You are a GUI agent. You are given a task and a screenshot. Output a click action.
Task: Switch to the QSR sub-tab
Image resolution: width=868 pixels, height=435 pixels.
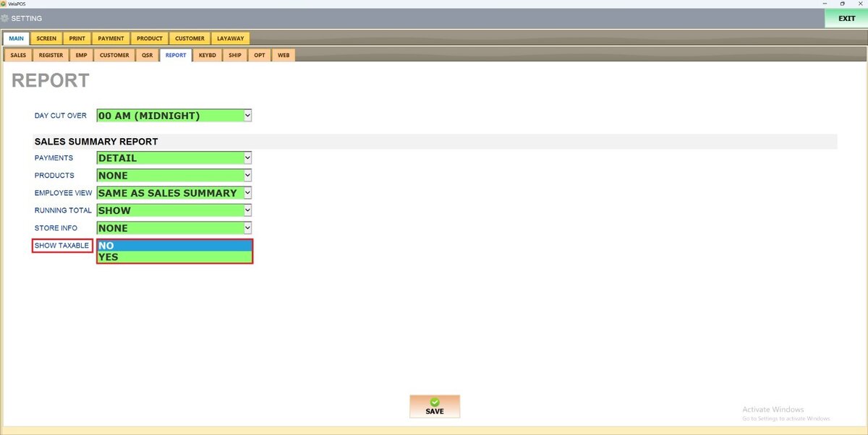pos(147,55)
